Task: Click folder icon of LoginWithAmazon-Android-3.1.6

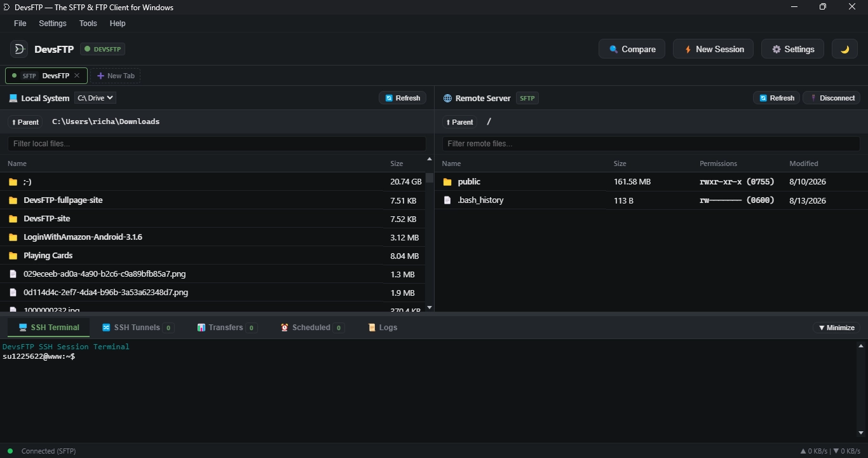Action: [x=13, y=237]
